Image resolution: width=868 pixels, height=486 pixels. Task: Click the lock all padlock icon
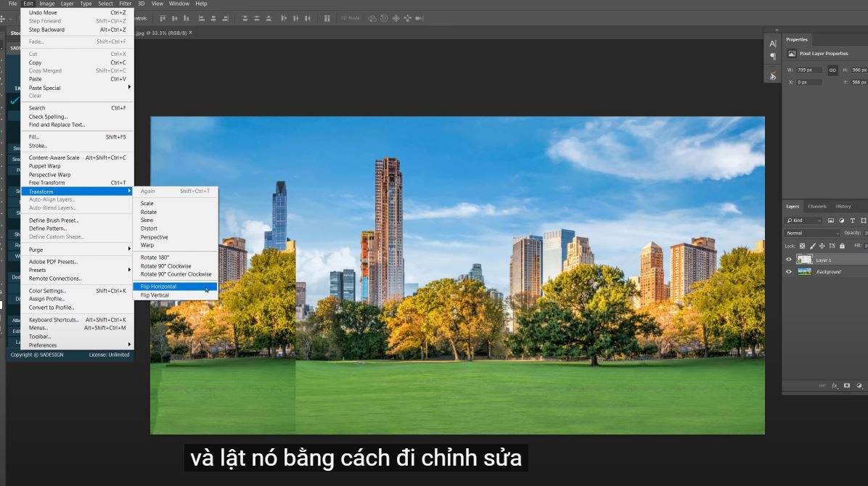842,246
